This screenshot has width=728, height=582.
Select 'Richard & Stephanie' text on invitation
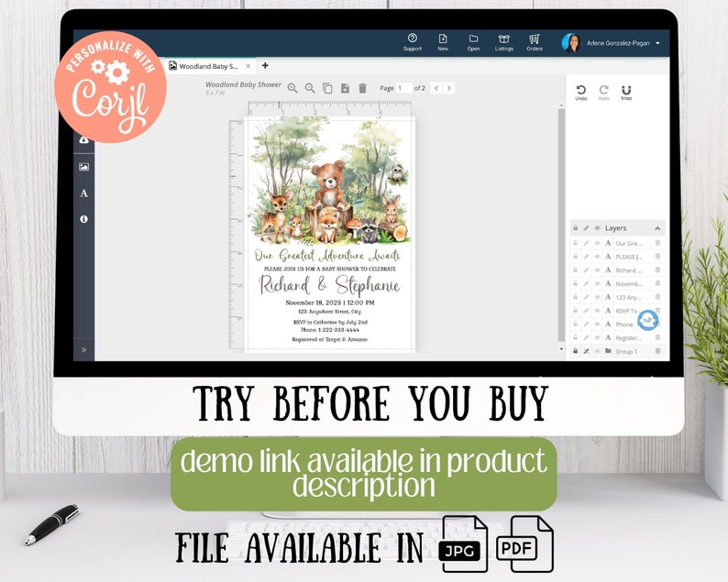tap(329, 284)
